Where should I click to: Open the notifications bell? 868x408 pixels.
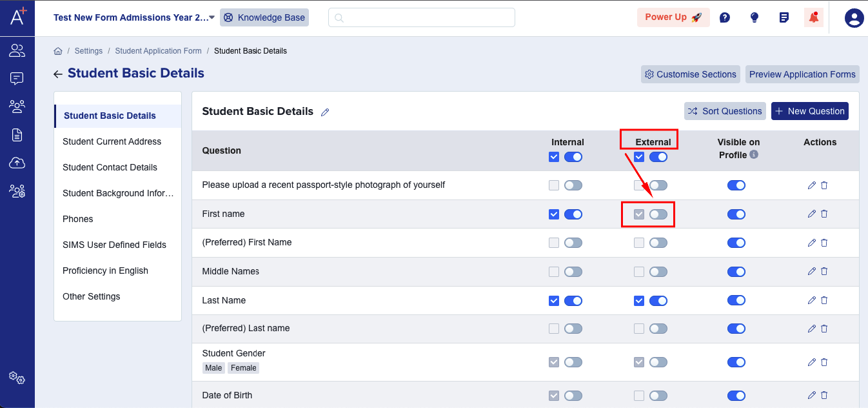[813, 17]
